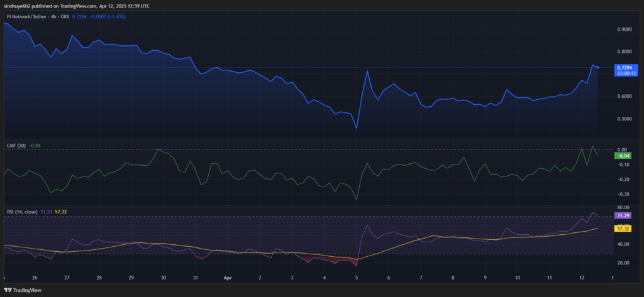Click the 20.00 label on RSI axis
The height and width of the screenshot is (297, 644).
tap(623, 263)
